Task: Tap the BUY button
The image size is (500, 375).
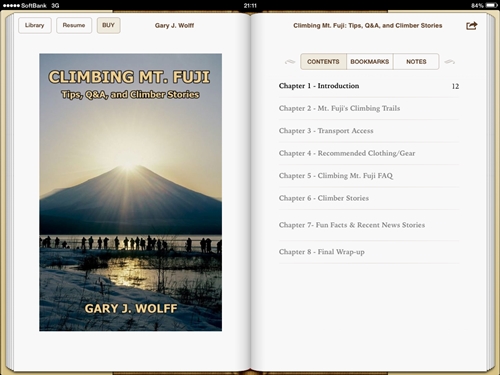Action: pyautogui.click(x=109, y=25)
